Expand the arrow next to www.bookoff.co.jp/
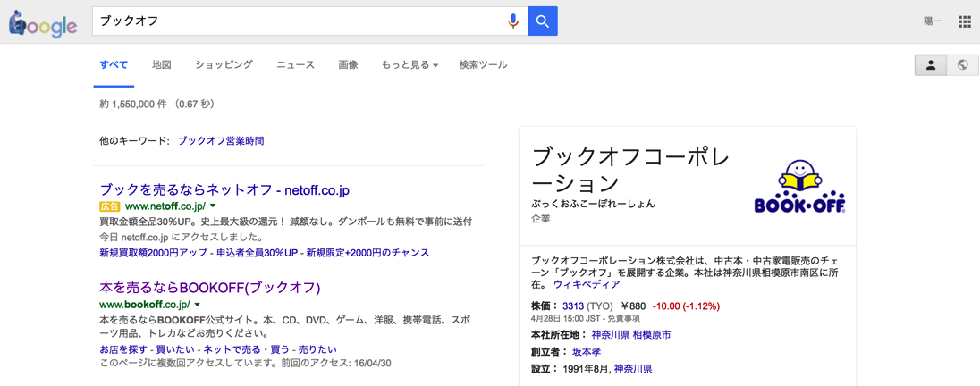This screenshot has height=386, width=980. pos(197,305)
